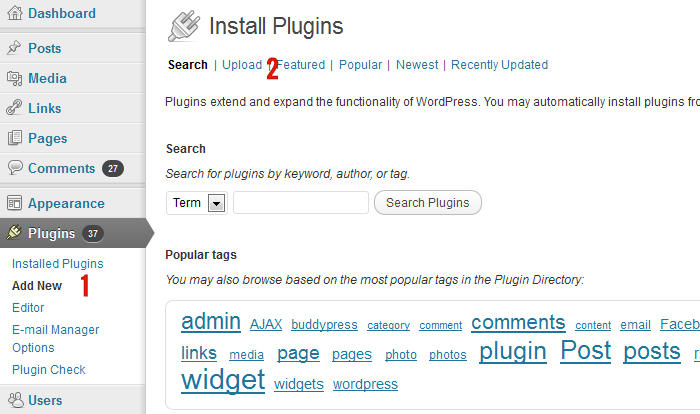
Task: Click the Pages icon in the sidebar
Action: [14, 138]
